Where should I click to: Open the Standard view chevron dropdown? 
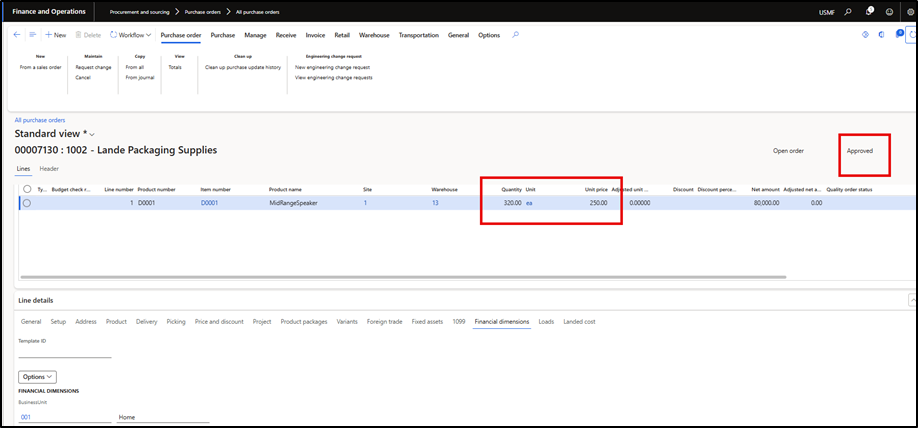pos(92,134)
